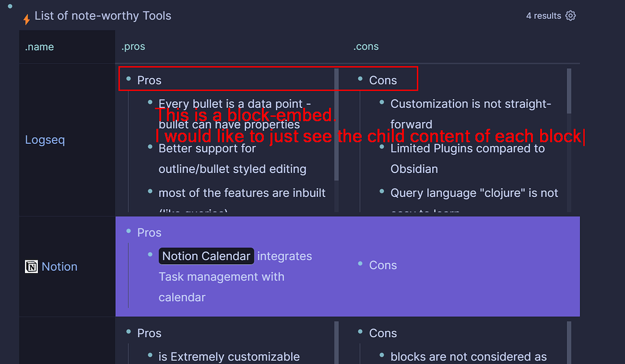625x364 pixels.
Task: Click the bullet next to 'is Extremely customizable'
Action: point(149,356)
